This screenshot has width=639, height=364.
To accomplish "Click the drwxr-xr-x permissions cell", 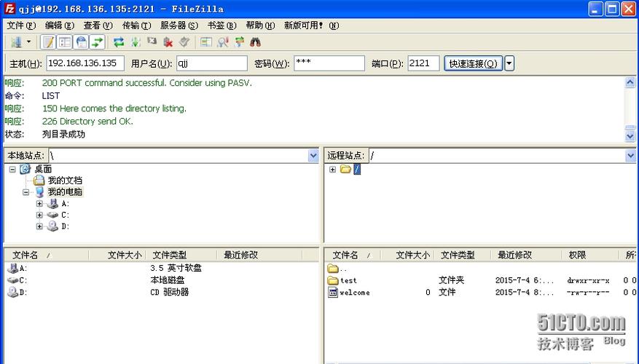I will pos(588,280).
